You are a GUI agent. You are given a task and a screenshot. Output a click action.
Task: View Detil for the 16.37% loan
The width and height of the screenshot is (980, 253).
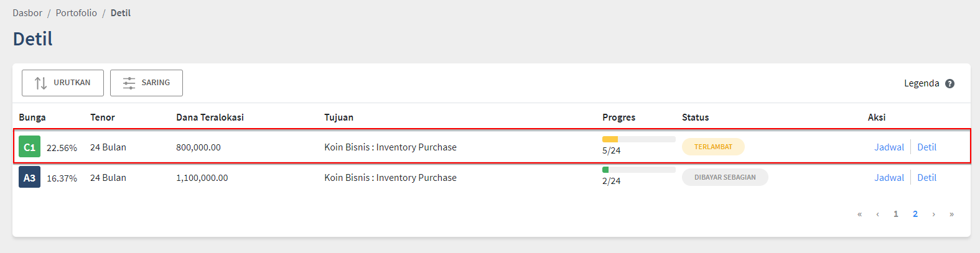[926, 178]
